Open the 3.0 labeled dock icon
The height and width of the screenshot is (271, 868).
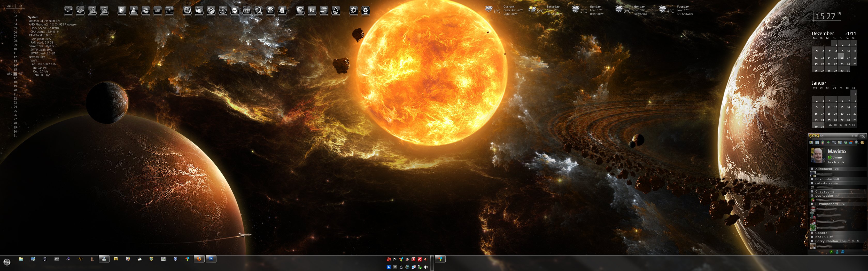pyautogui.click(x=247, y=10)
